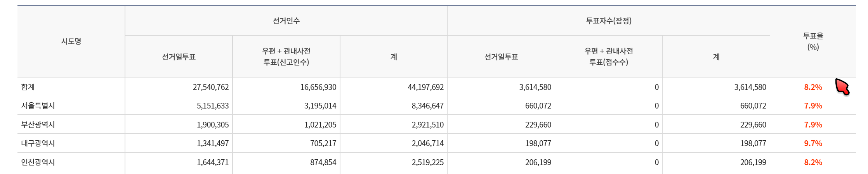This screenshot has height=174, width=868.
Task: Click the value 2,046,714
Action: pos(427,143)
